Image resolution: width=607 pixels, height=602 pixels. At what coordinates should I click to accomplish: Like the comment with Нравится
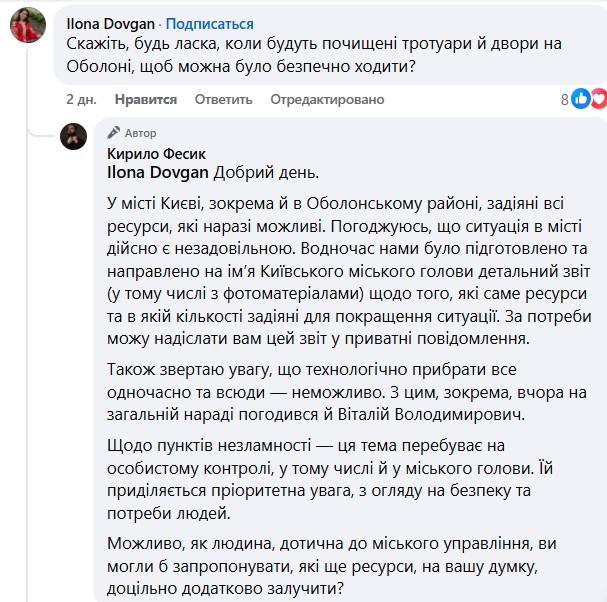click(146, 100)
